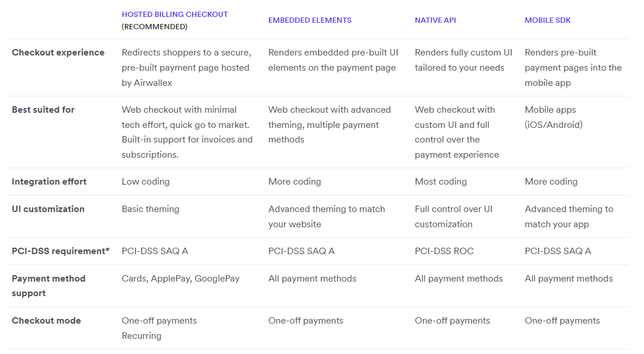Click the Recurring checkout mode text
644x354 pixels.
(141, 336)
